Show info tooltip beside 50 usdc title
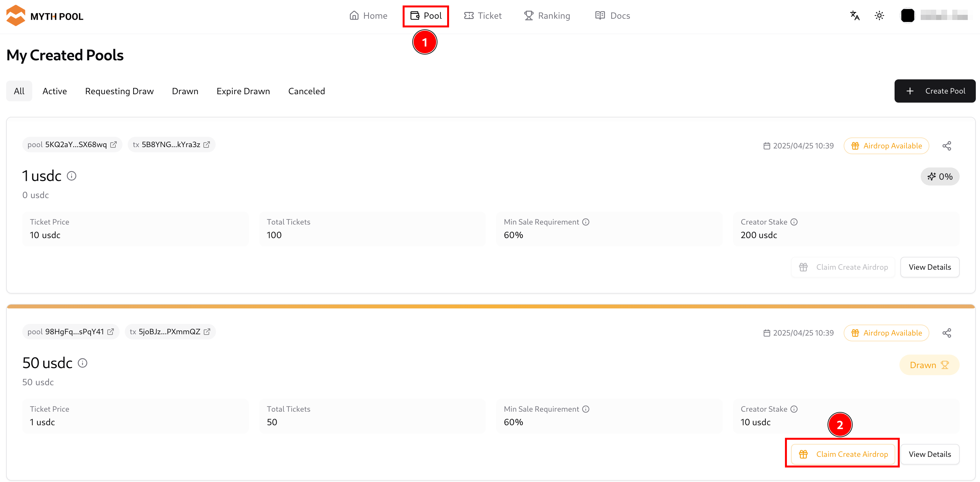 (83, 363)
